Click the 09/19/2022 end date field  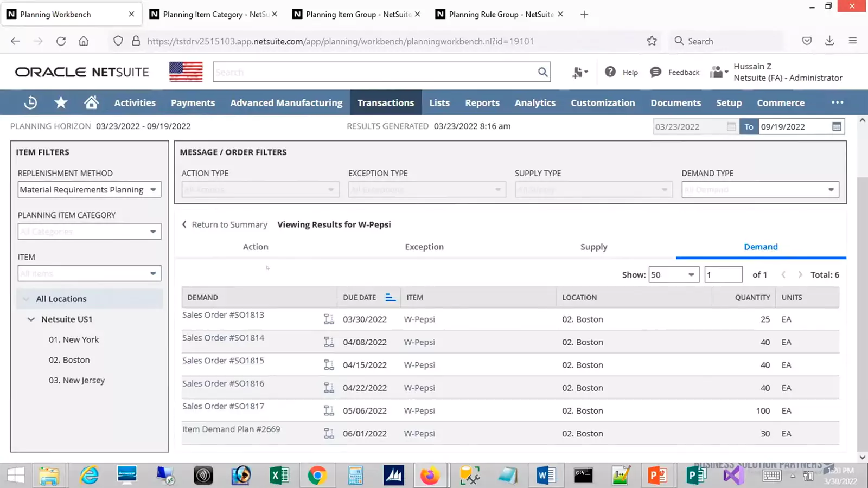click(x=795, y=126)
